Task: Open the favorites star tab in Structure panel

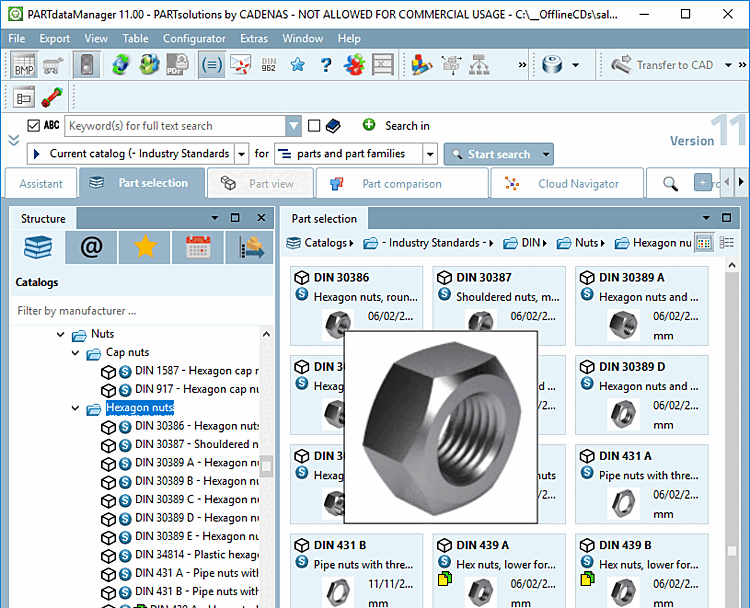Action: pyautogui.click(x=145, y=247)
